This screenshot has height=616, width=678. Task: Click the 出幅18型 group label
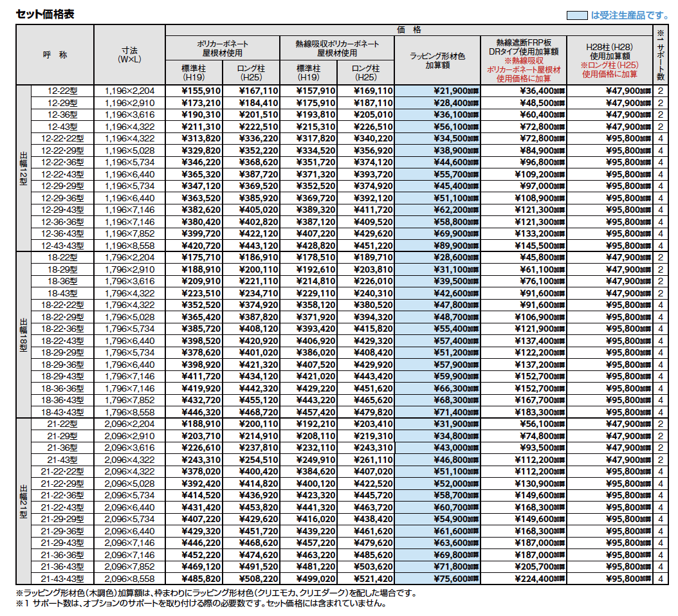pyautogui.click(x=23, y=334)
